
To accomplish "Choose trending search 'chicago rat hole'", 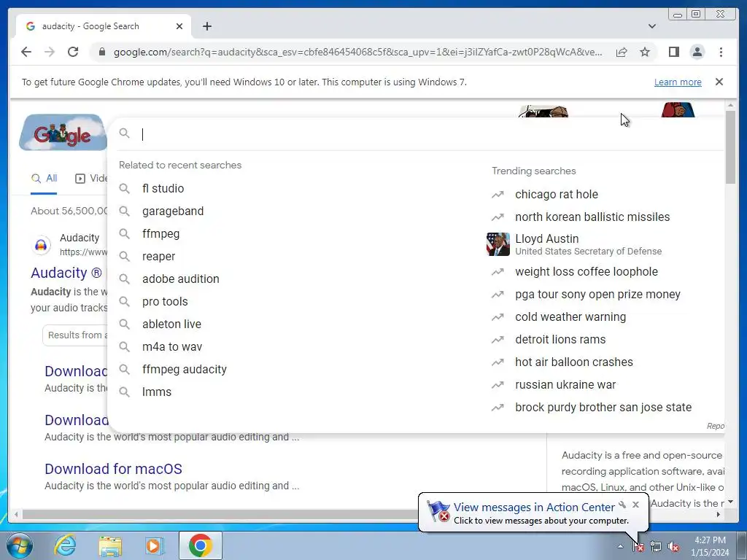I will click(x=557, y=194).
